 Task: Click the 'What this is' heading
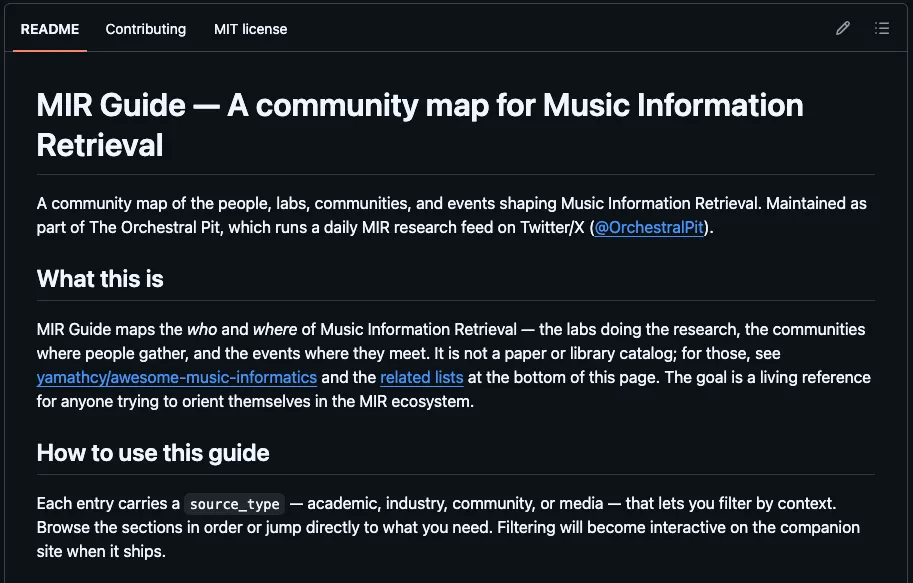(x=100, y=278)
